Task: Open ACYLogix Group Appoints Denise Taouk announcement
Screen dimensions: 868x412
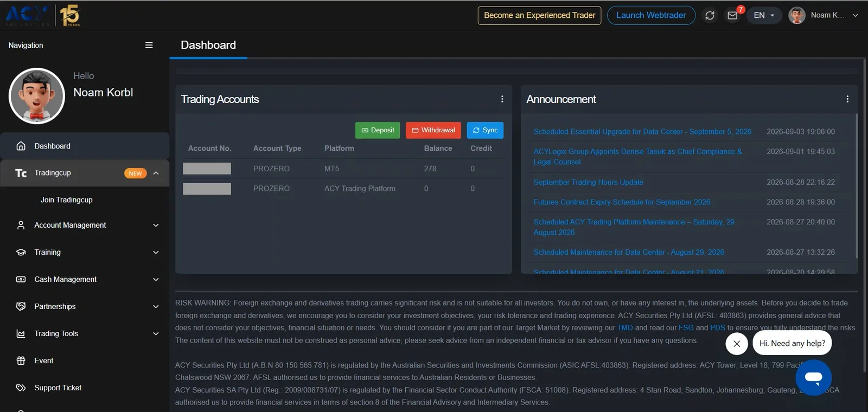Action: (637, 157)
